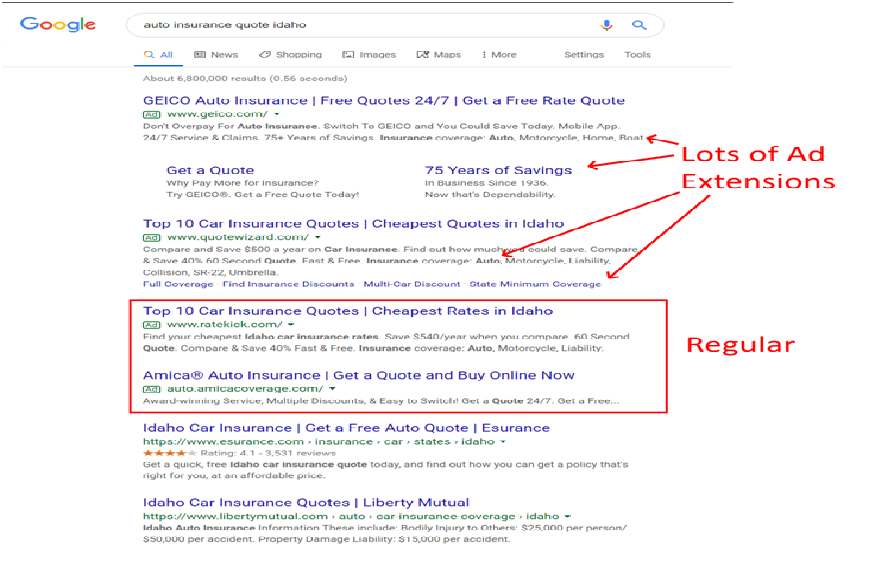Click the Full Coverage sitelink
The height and width of the screenshot is (561, 875).
pos(178,284)
